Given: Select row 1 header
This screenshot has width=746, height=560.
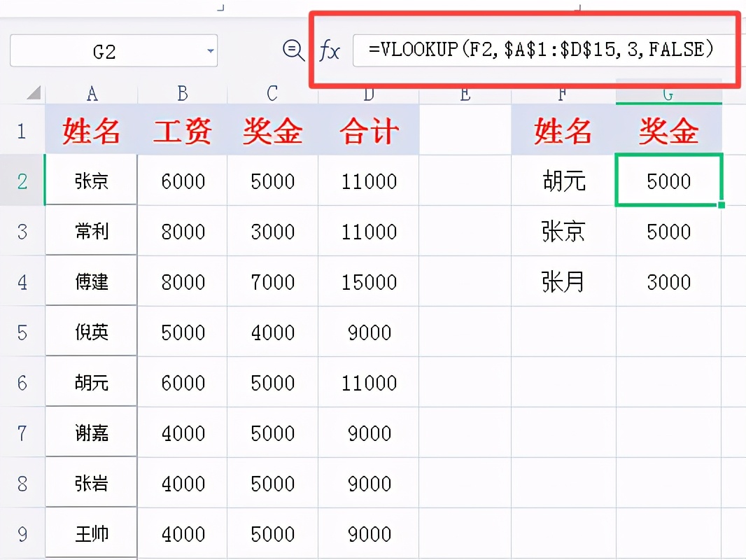Looking at the screenshot, I should (x=22, y=130).
